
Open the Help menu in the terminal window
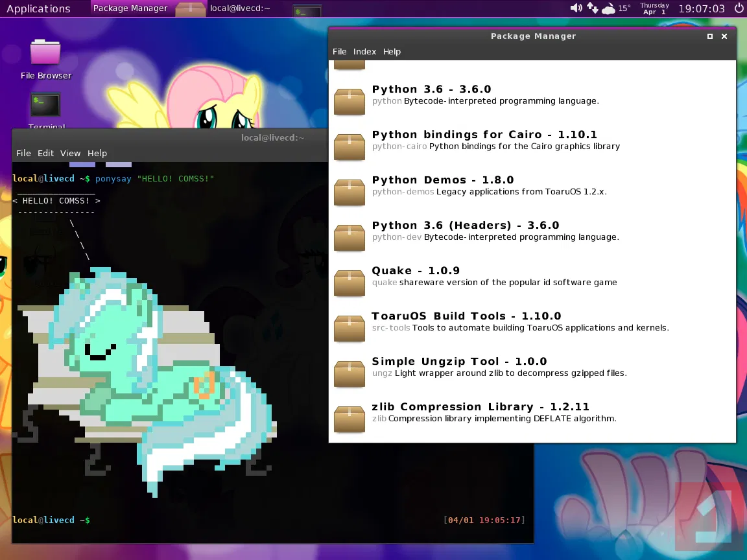click(97, 153)
